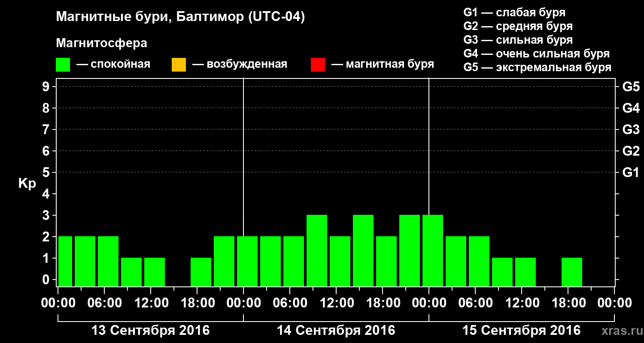Click the G3 tick label on right axis
This screenshot has width=644, height=343.
tap(631, 129)
